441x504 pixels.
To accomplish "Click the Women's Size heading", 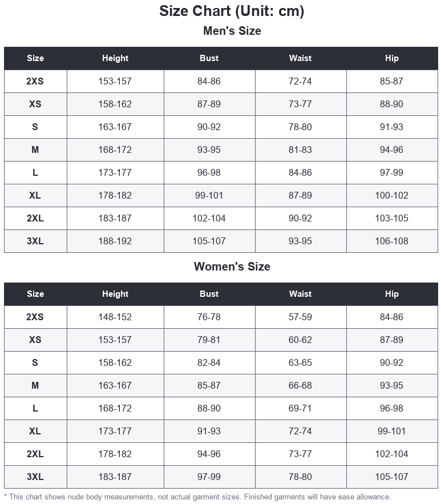I will (232, 267).
